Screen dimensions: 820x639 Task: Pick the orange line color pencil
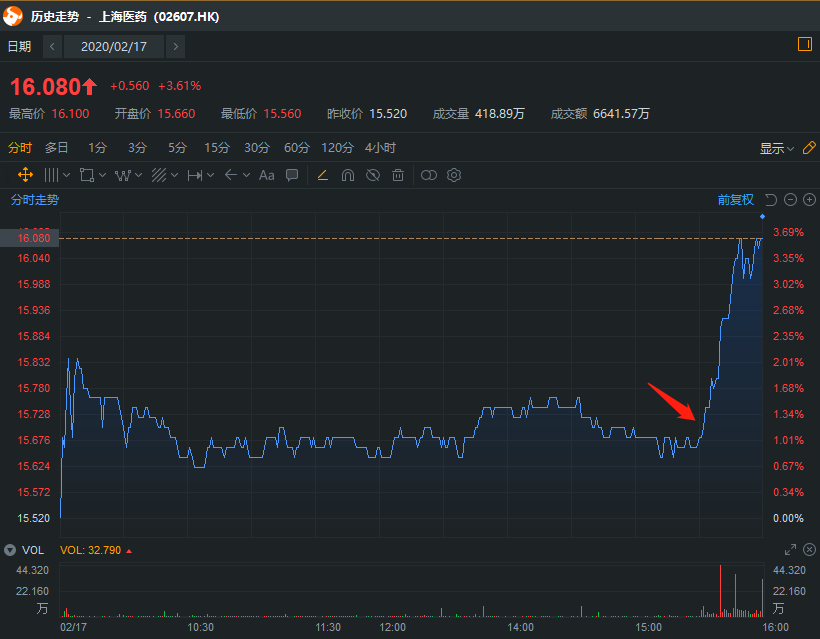click(x=323, y=175)
